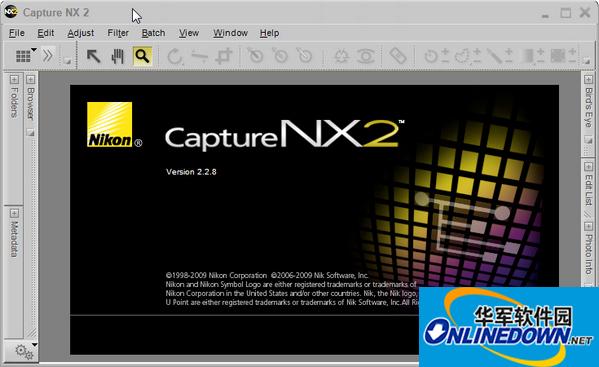This screenshot has width=599, height=367.
Task: Open the Adjust menu
Action: click(81, 33)
